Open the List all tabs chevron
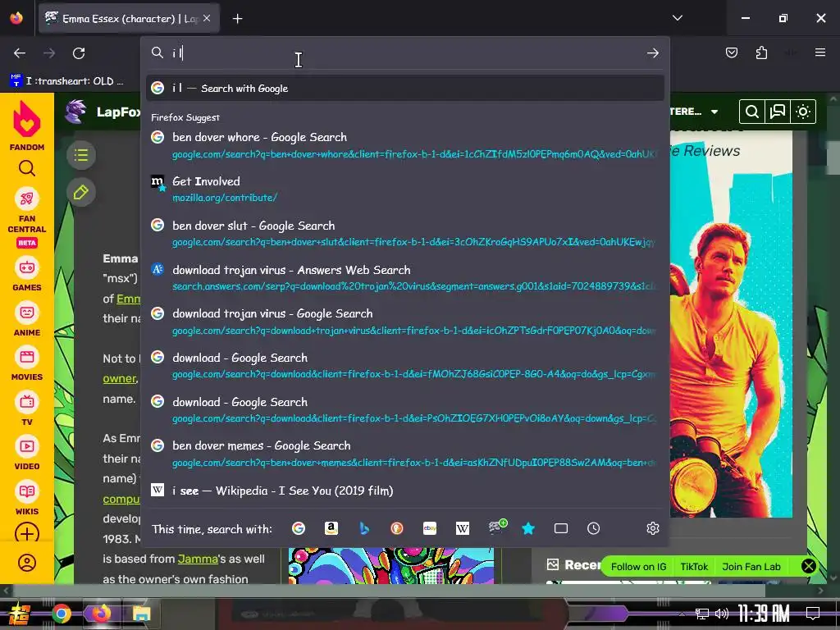The image size is (840, 630). click(x=678, y=18)
